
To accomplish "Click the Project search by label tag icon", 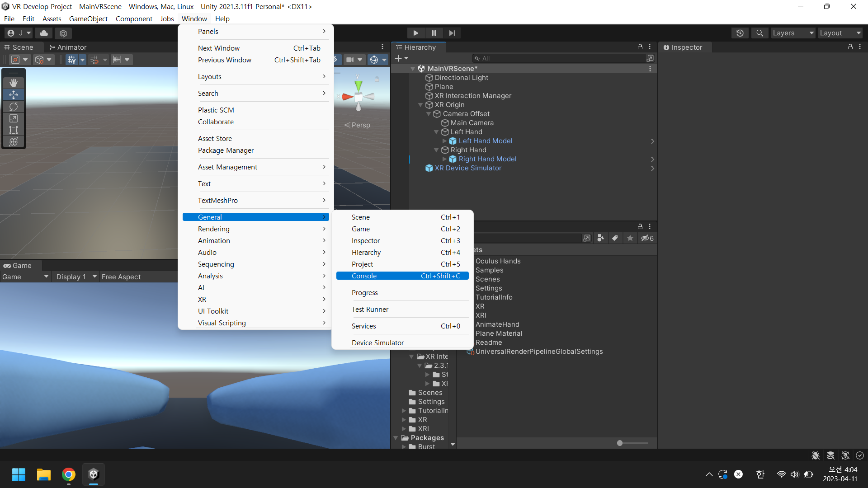I will tap(615, 238).
